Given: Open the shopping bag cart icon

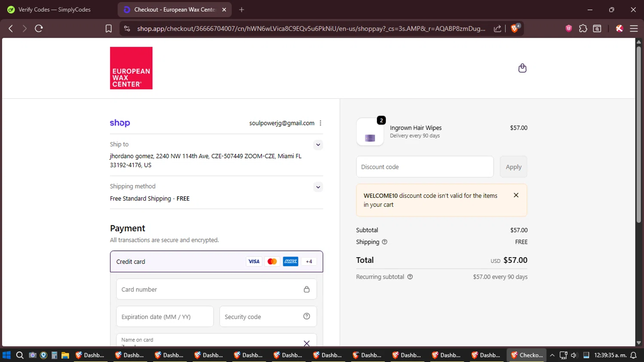Looking at the screenshot, I should pos(522,68).
